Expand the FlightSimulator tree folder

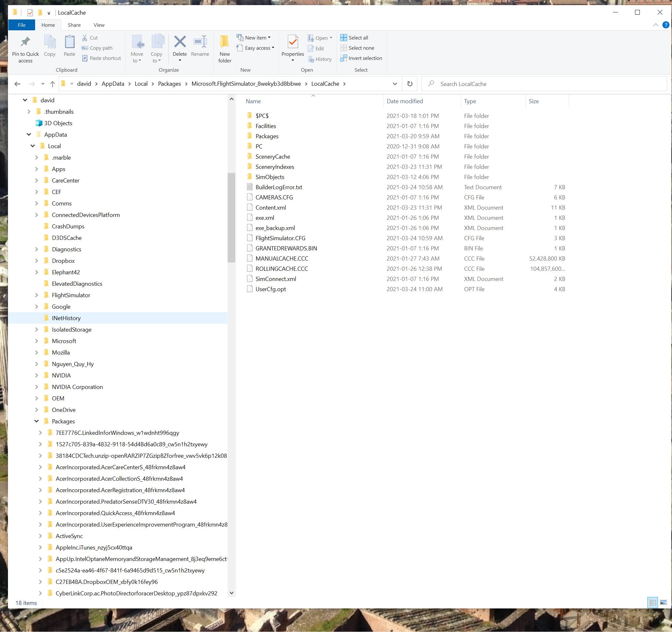(x=37, y=295)
